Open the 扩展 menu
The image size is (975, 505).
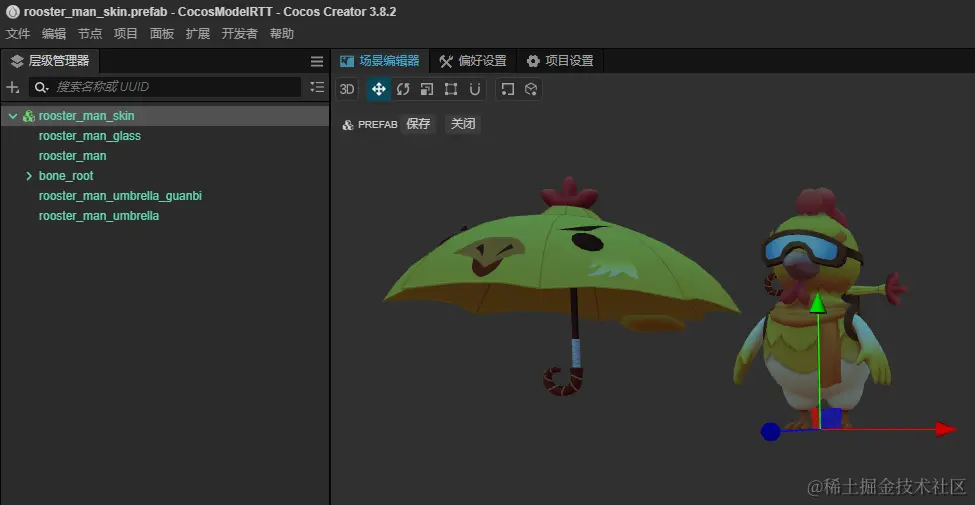point(198,34)
